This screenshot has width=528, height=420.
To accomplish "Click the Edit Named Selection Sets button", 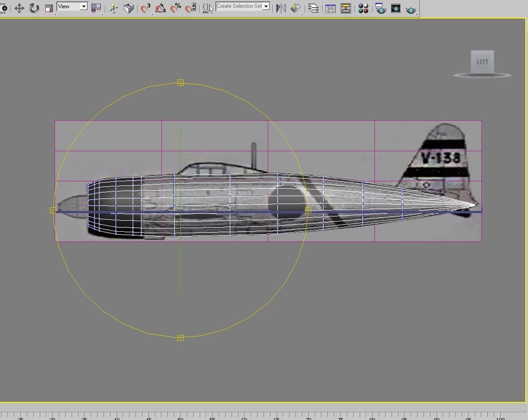I will (x=208, y=8).
